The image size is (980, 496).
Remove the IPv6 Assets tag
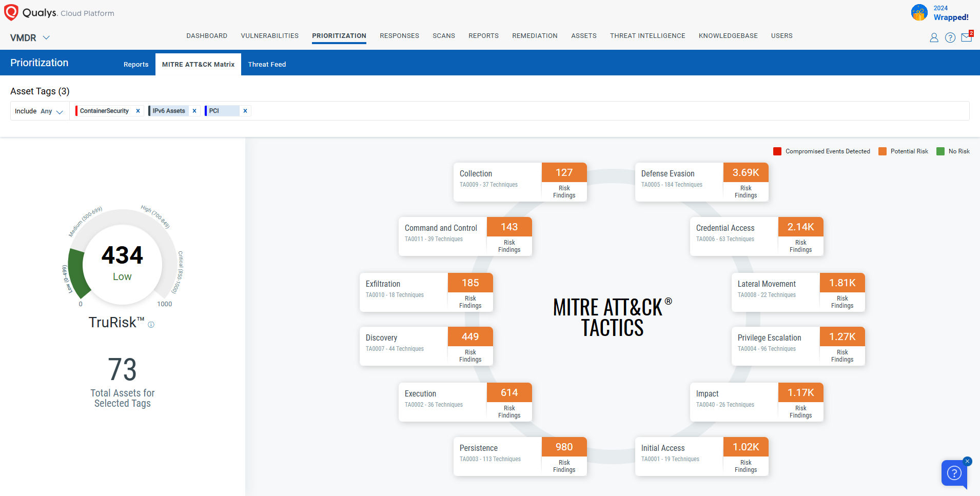click(194, 111)
